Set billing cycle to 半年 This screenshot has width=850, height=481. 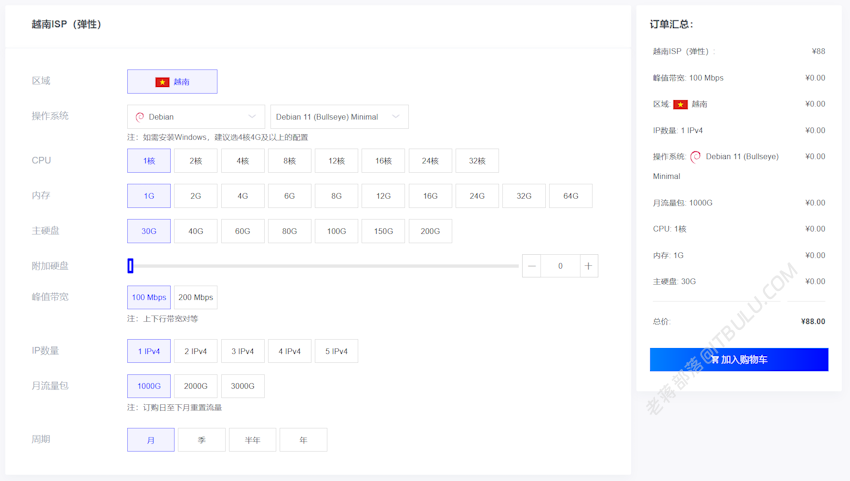(x=253, y=440)
